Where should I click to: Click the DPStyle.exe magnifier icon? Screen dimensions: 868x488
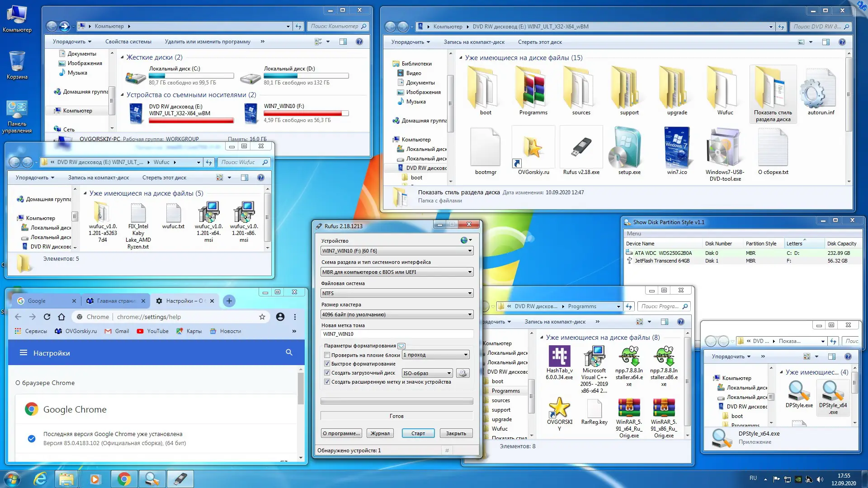tap(799, 391)
